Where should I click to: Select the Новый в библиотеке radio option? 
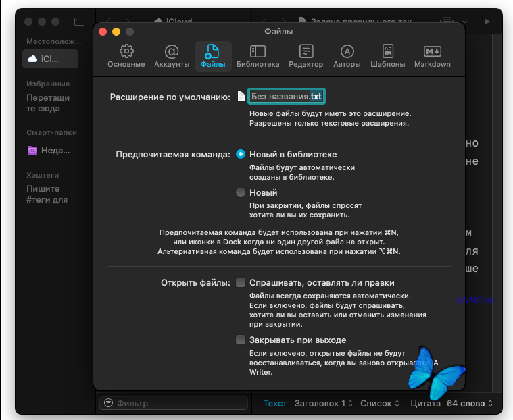pos(241,154)
